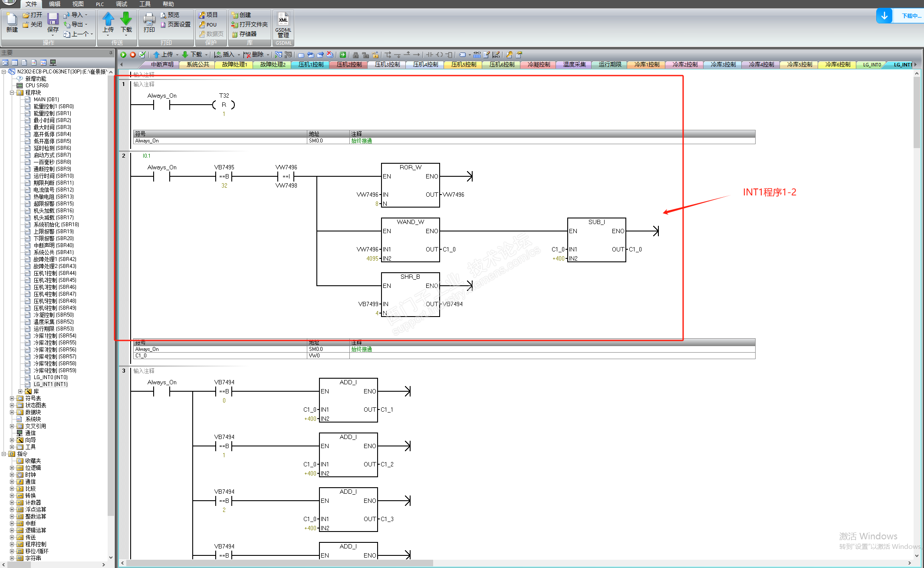Screen dimensions: 924x568
Task: Switch to 压机3控制 program tab
Action: 387,65
